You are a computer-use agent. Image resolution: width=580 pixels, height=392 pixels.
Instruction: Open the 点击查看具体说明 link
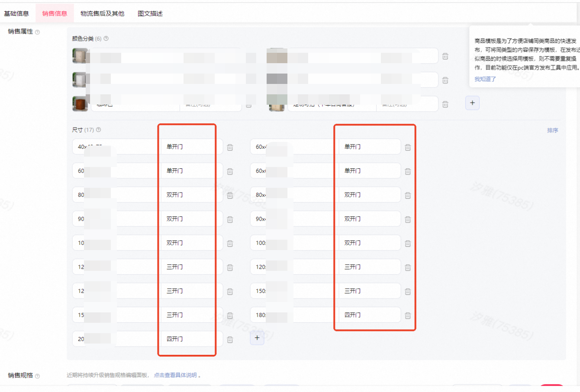[x=175, y=375]
